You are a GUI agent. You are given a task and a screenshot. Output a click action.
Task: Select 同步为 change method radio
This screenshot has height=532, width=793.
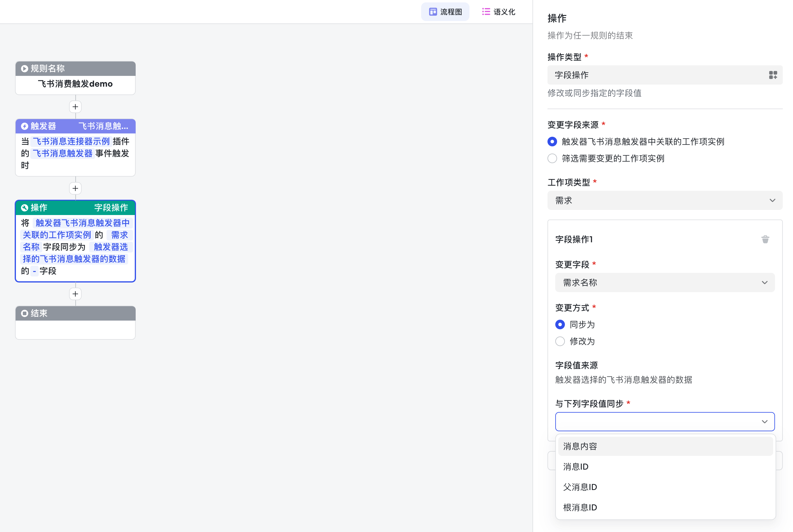tap(560, 325)
